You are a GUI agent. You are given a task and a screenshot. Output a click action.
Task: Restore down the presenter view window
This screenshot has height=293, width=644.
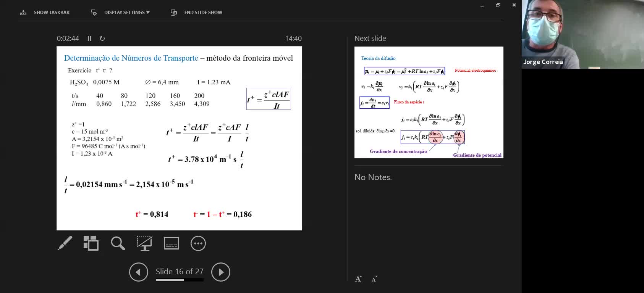498,5
